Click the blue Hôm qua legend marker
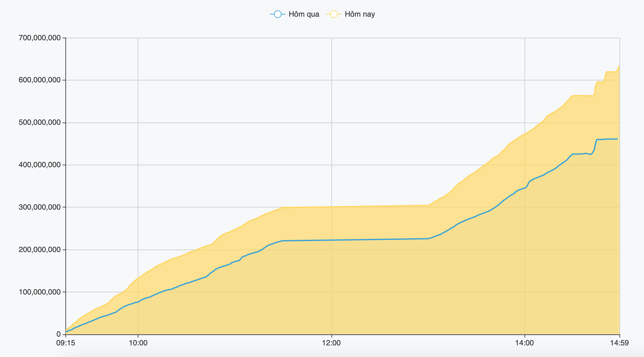644x357 pixels. coord(278,14)
